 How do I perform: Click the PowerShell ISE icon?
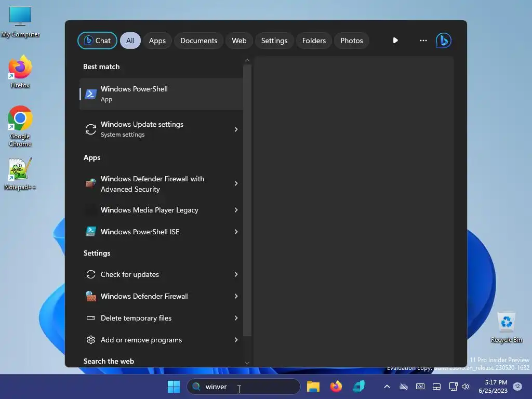pyautogui.click(x=90, y=231)
